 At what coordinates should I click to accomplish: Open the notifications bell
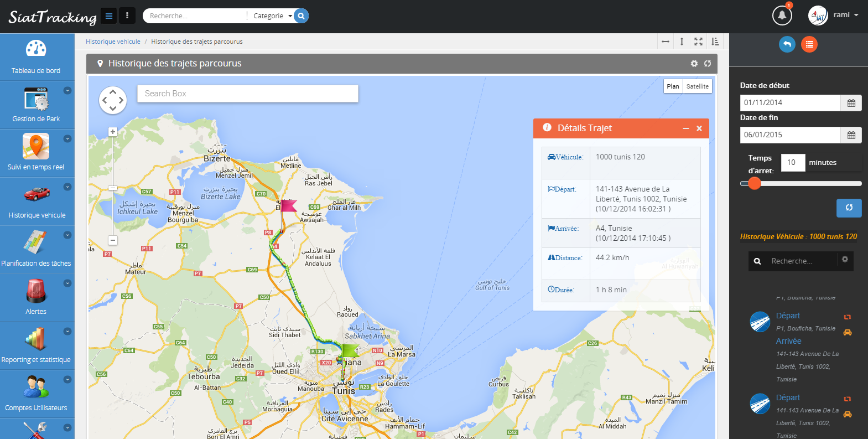[782, 16]
